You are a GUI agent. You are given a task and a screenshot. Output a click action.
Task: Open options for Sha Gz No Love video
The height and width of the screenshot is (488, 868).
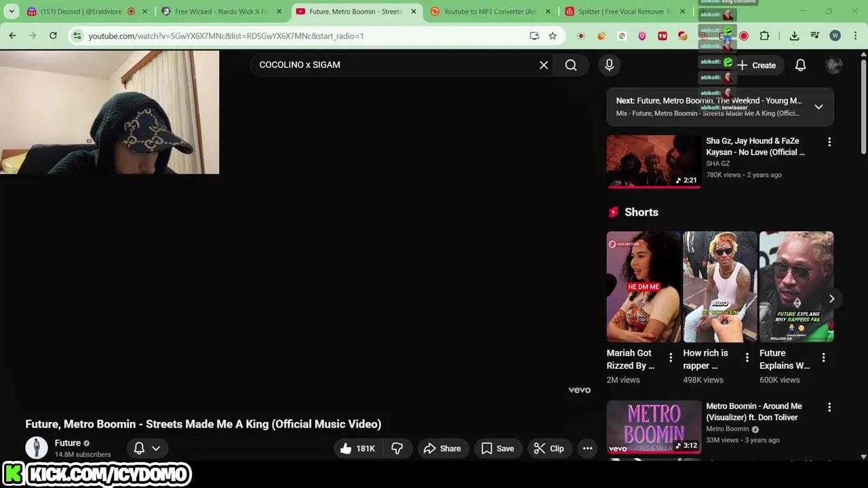(829, 142)
